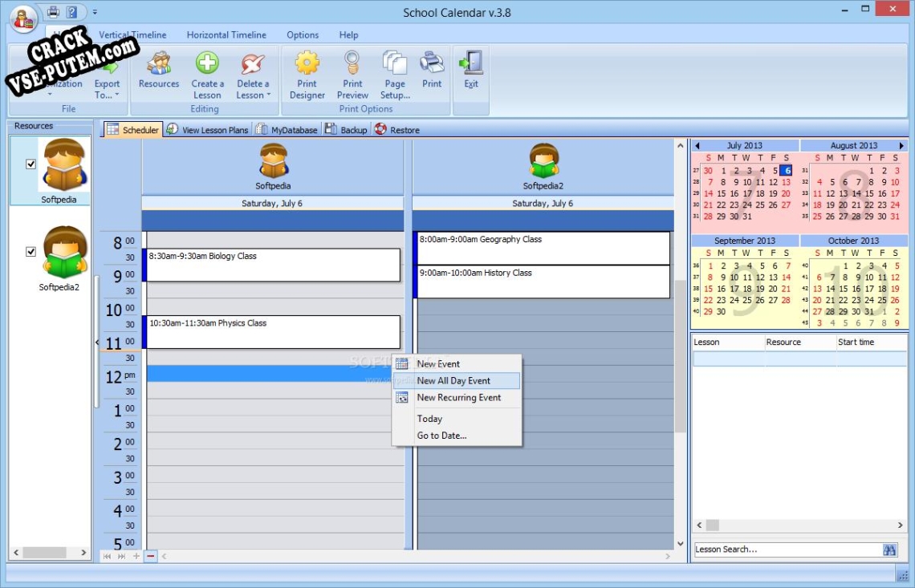Open the Physics Class lesson at 10:30am

coord(273,331)
